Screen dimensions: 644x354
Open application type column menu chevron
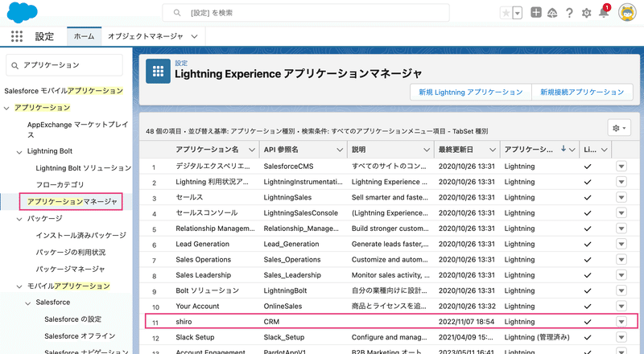pyautogui.click(x=572, y=150)
